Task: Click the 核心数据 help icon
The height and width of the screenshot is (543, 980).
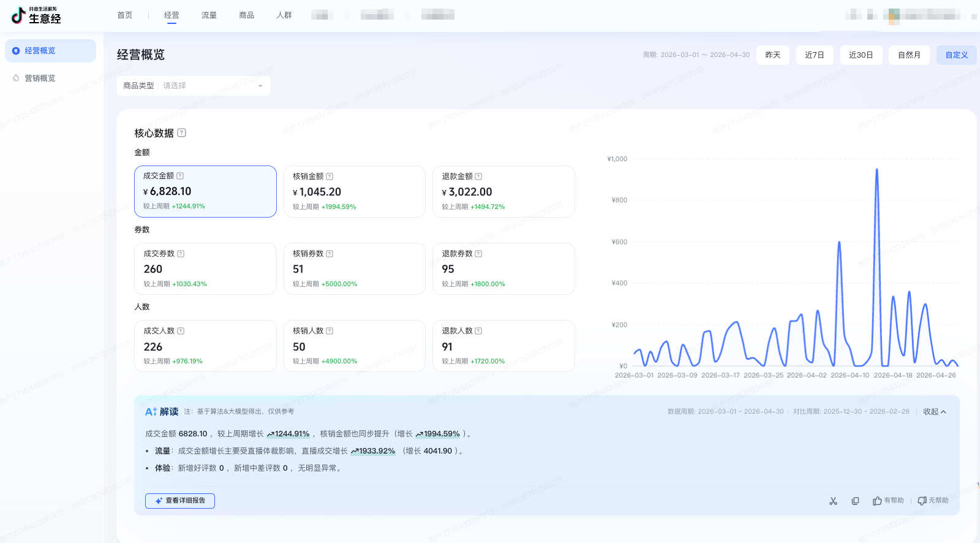Action: point(182,133)
